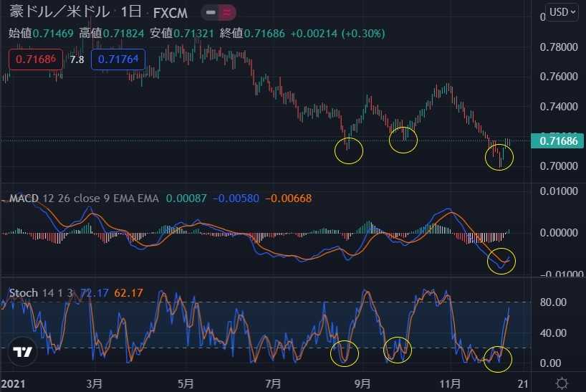Click the 11月 time axis label
This screenshot has width=586, height=392.
click(x=450, y=384)
